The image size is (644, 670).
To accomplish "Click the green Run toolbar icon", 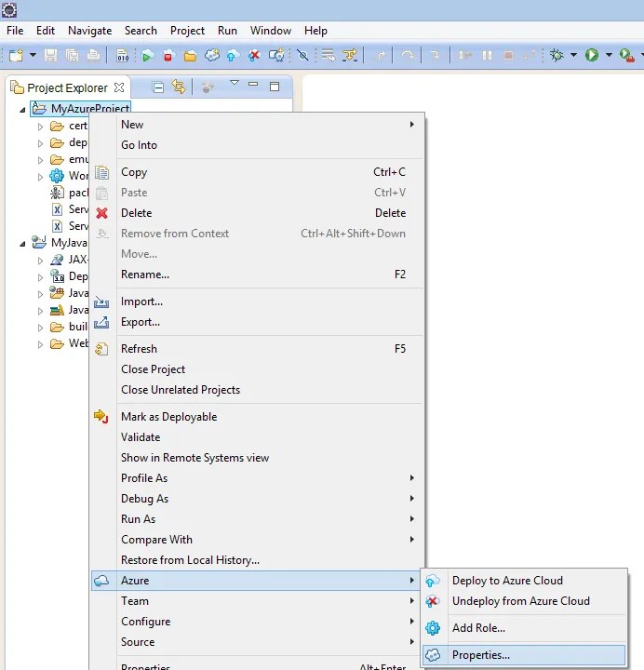I will (592, 55).
